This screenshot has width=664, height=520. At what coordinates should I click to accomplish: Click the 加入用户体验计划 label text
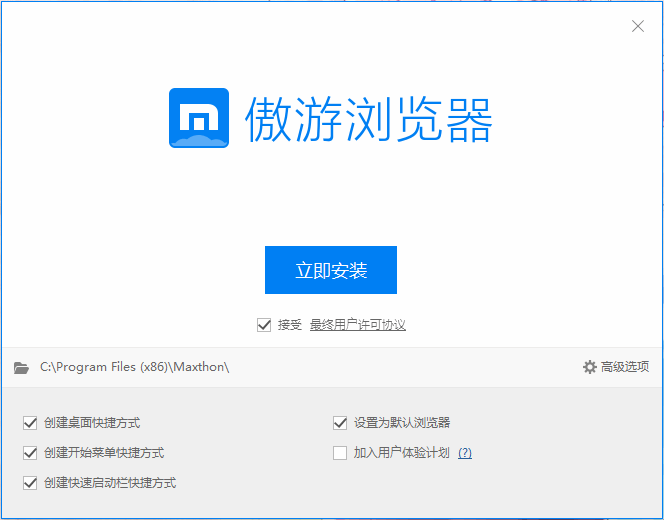(401, 453)
